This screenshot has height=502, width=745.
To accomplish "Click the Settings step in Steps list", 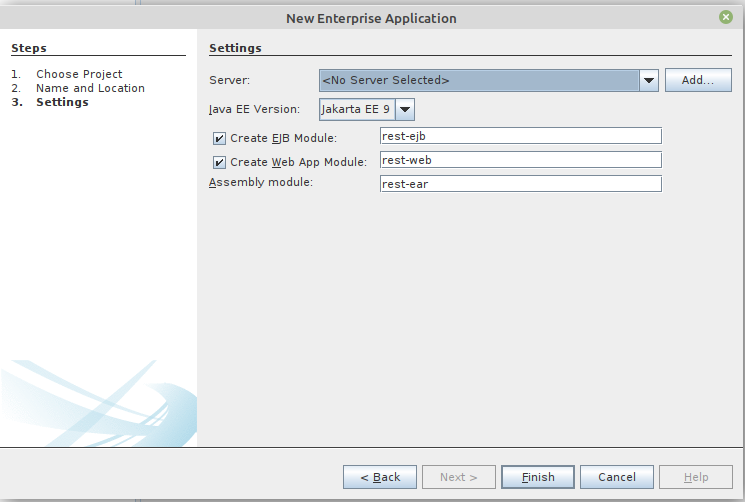I will [62, 102].
